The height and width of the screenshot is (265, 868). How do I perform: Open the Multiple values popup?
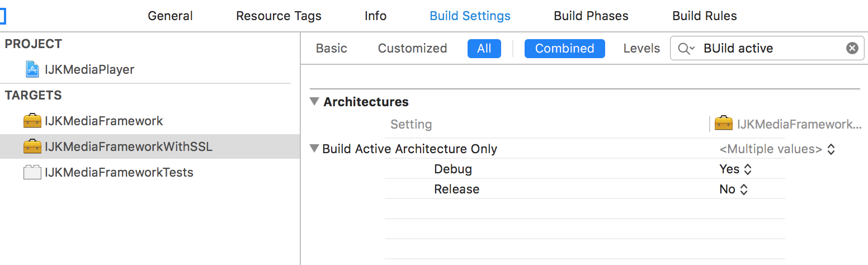click(x=777, y=149)
